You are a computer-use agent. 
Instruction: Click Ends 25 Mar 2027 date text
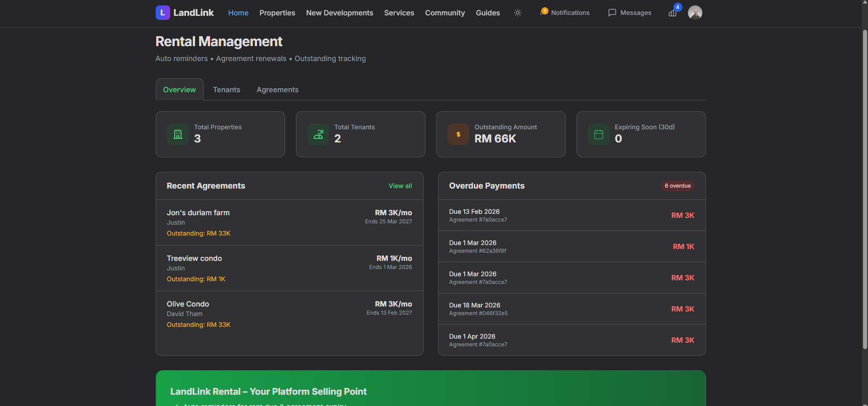389,222
